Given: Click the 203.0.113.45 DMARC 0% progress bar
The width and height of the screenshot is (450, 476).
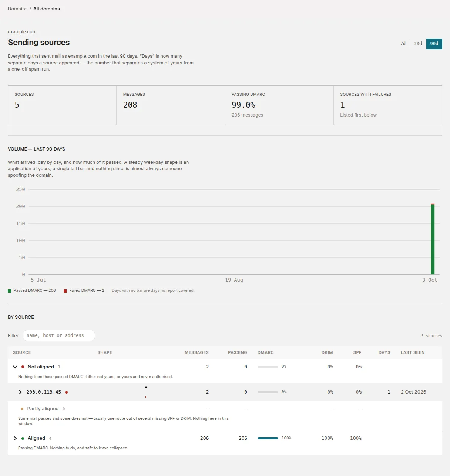Looking at the screenshot, I should [x=268, y=392].
